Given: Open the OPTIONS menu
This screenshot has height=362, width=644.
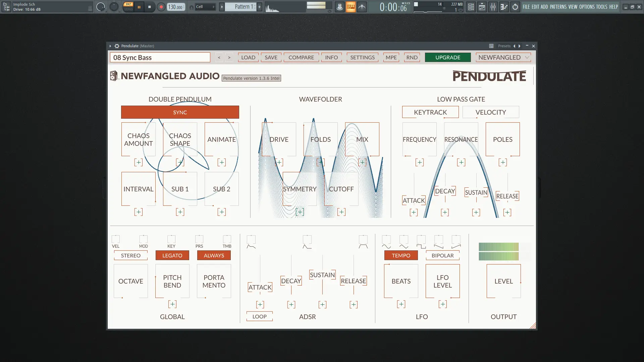Looking at the screenshot, I should click(x=587, y=7).
